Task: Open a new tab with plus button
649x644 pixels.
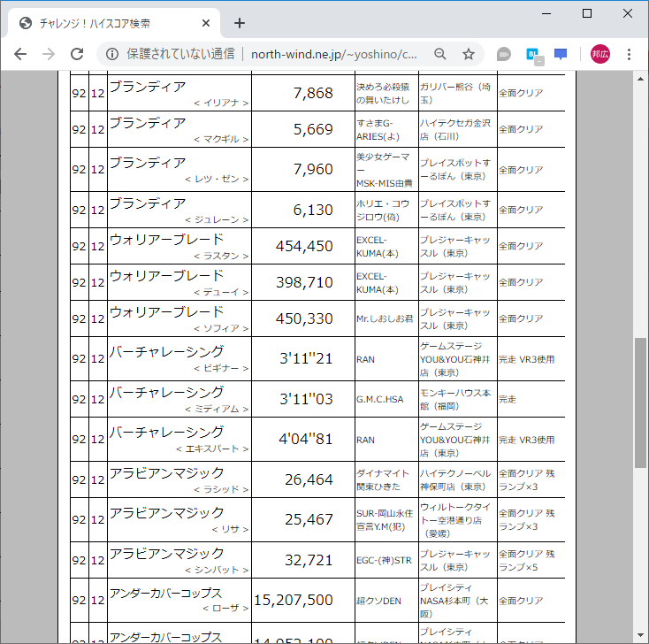Action: point(240,23)
